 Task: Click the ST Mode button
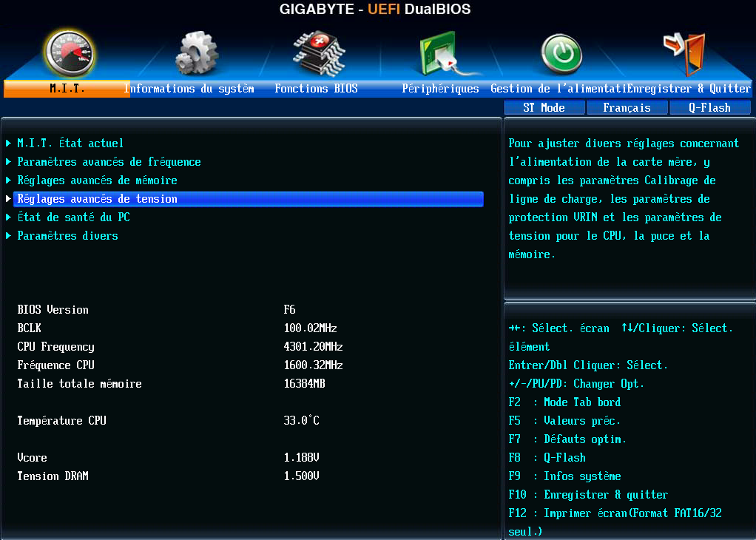click(x=544, y=107)
